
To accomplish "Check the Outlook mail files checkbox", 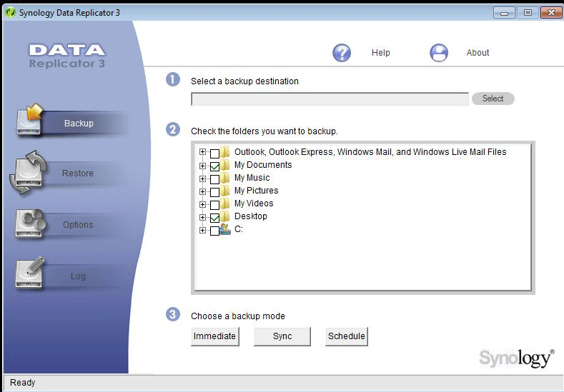I will click(214, 154).
